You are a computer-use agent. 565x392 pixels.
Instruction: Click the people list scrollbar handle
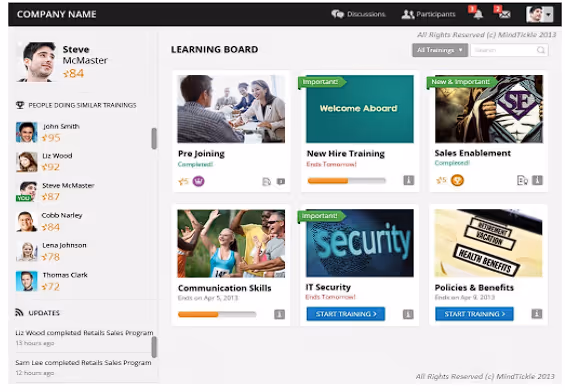(154, 138)
